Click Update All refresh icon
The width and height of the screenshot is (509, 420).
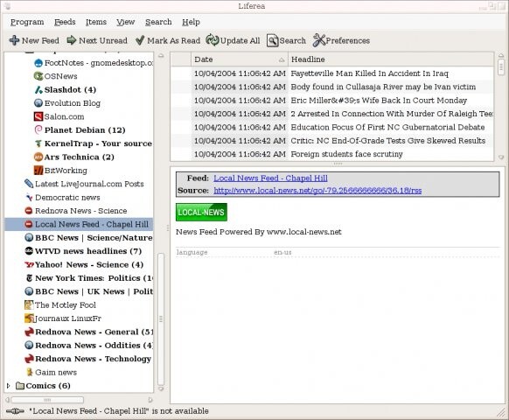(213, 40)
